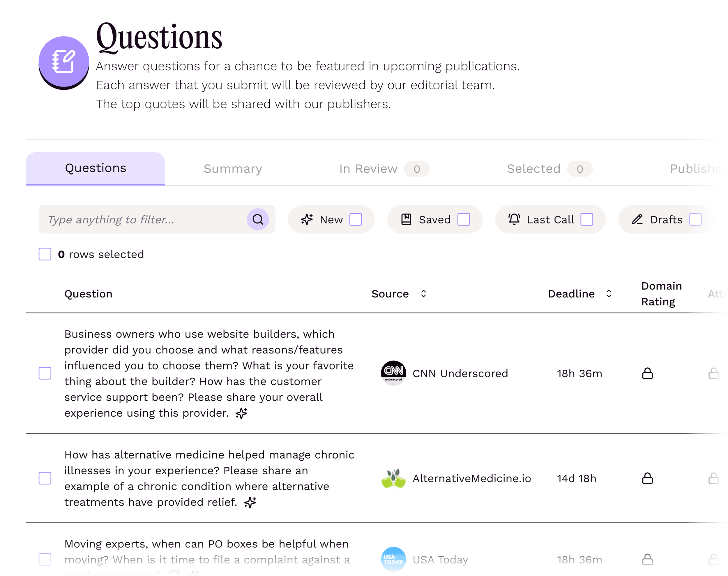Sort the table by Deadline
Viewport: 728px width, 576px height.
tap(608, 293)
